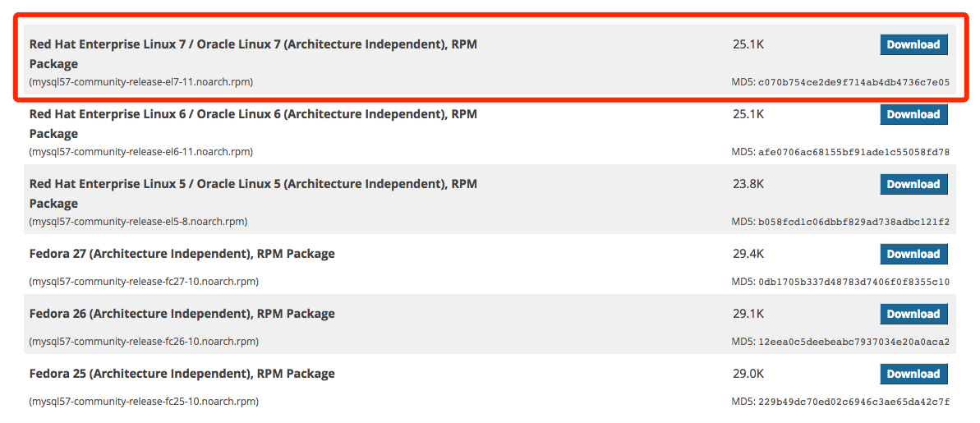Click the MD5 checksum for Fedora 26
The height and width of the screenshot is (423, 980).
(853, 342)
